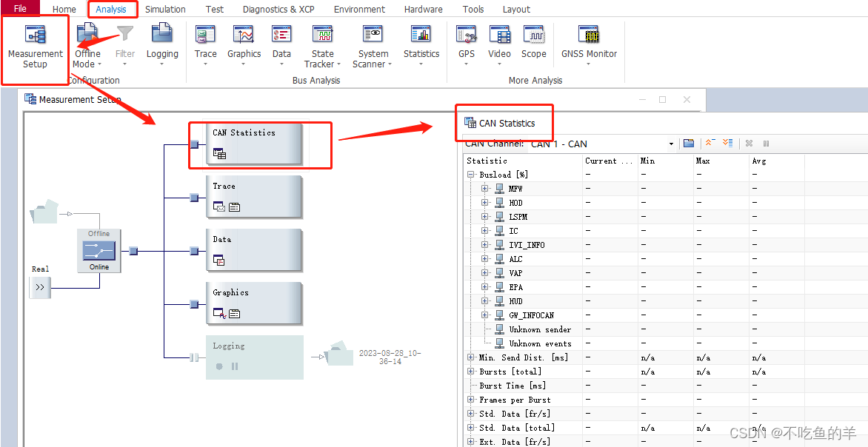Switch to the Home ribbon tab
This screenshot has width=868, height=447.
(x=64, y=9)
